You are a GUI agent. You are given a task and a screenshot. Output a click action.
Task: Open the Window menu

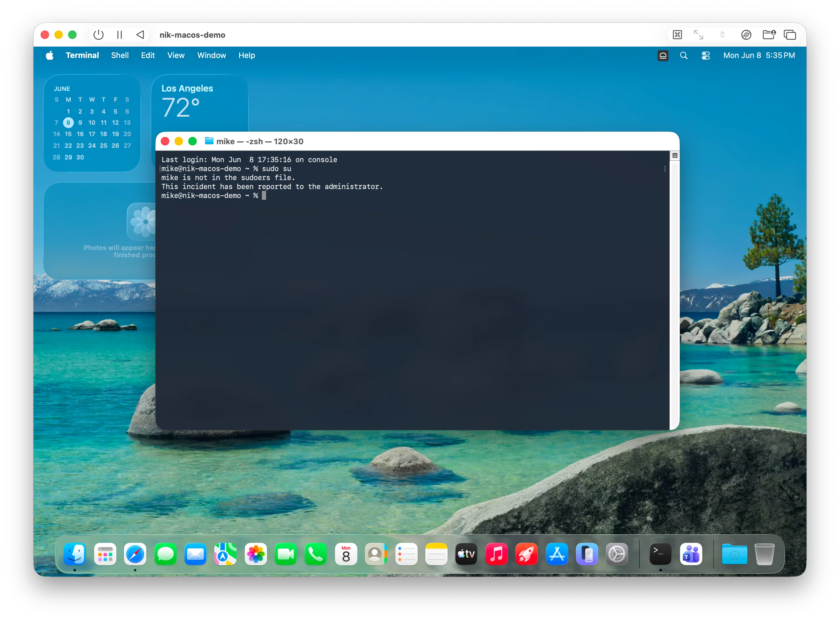(x=212, y=55)
